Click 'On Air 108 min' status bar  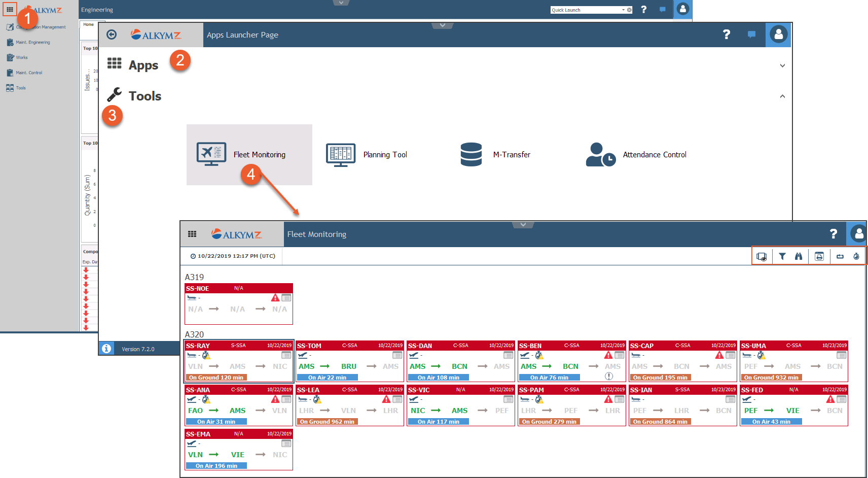[x=438, y=378]
